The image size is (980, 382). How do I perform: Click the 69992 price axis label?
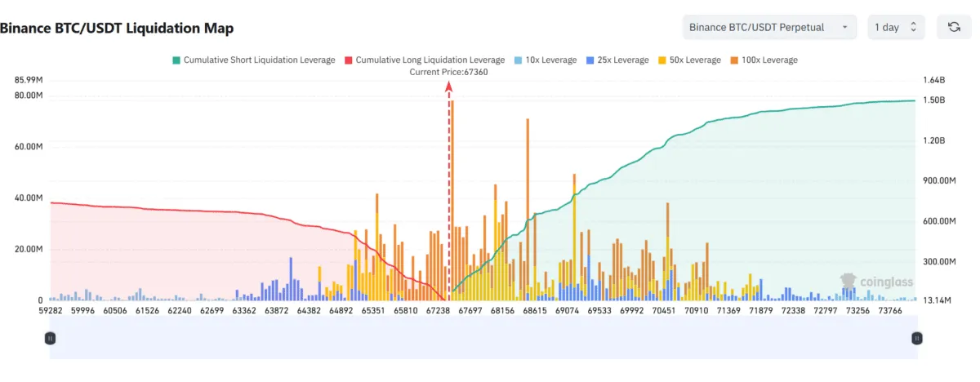(x=632, y=310)
